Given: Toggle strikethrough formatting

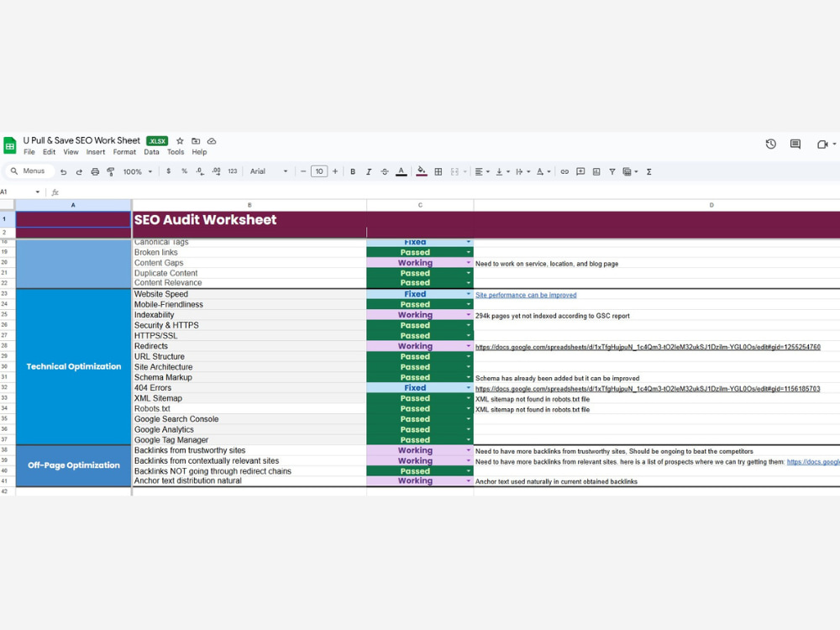Looking at the screenshot, I should click(x=385, y=172).
